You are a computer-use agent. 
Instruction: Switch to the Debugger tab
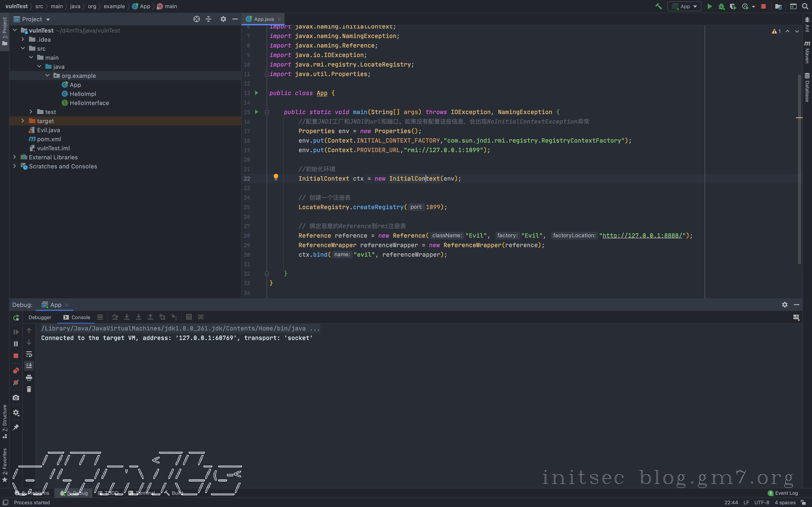pyautogui.click(x=40, y=317)
